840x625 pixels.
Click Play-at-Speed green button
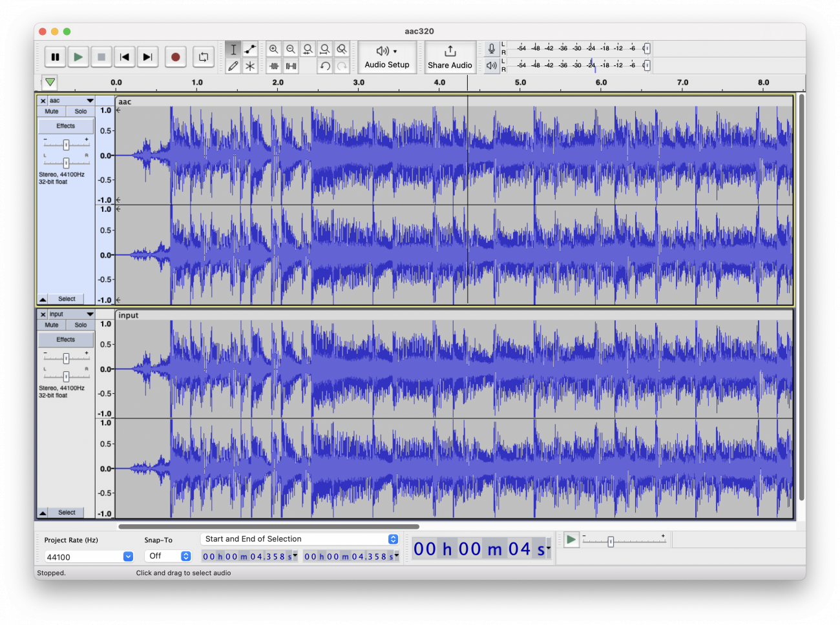tap(571, 540)
